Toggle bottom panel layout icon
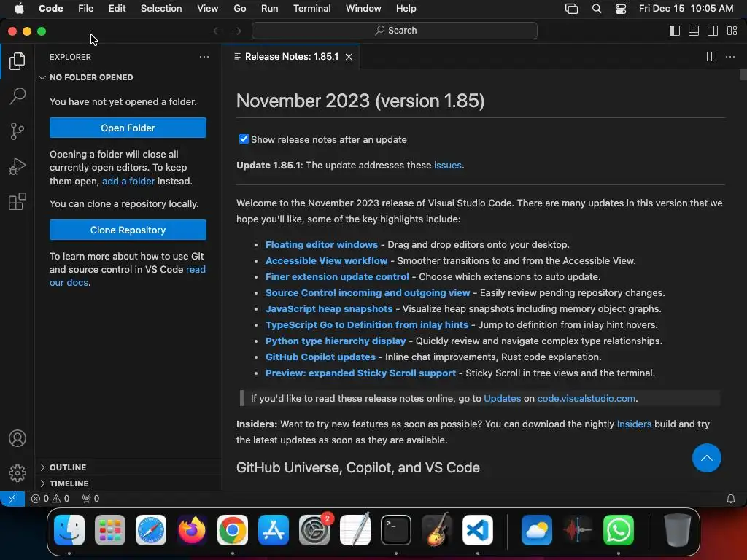Image resolution: width=747 pixels, height=560 pixels. click(x=694, y=31)
